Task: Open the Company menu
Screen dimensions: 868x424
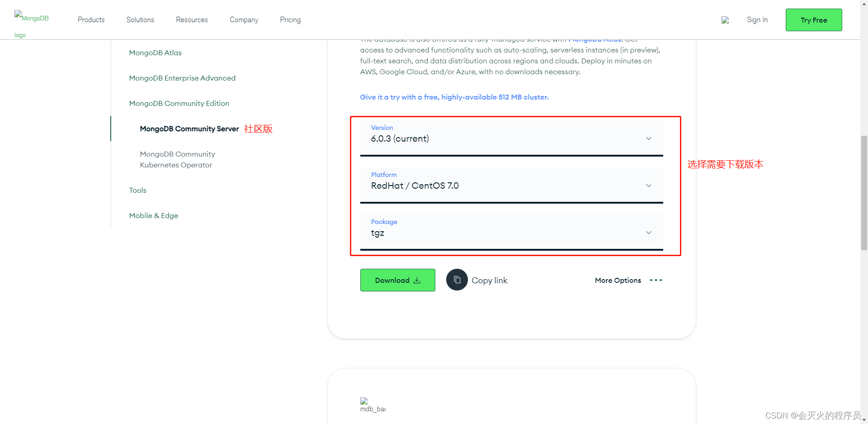Action: 244,20
